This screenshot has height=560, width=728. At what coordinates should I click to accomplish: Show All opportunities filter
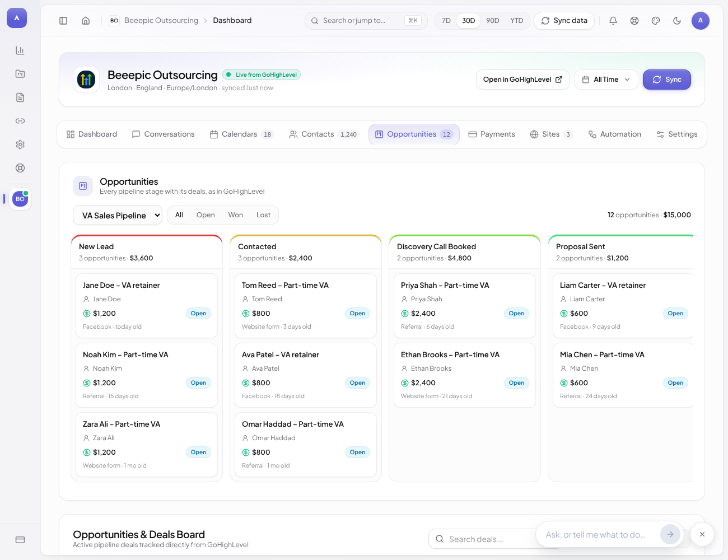[x=179, y=215]
